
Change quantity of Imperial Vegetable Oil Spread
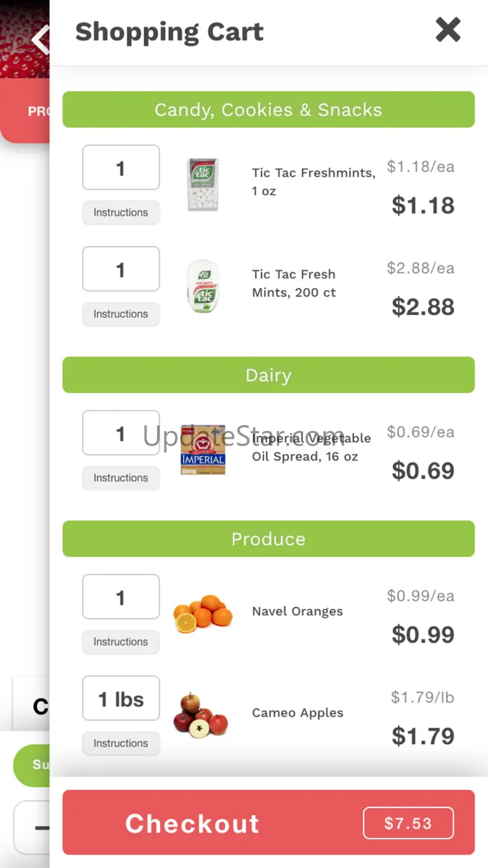tap(121, 433)
